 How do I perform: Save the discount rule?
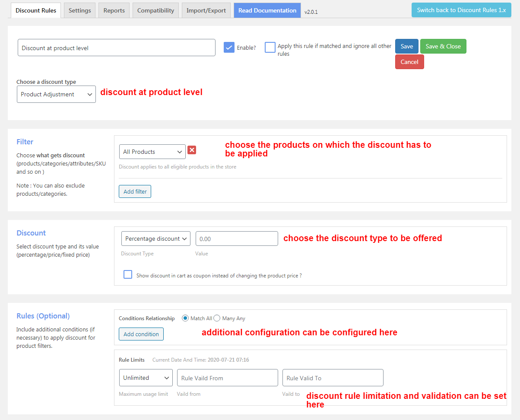coord(406,46)
